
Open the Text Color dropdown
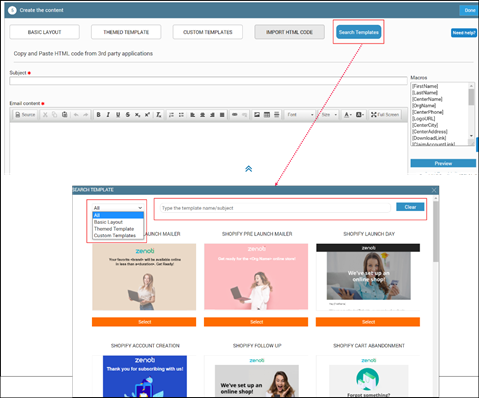point(348,115)
